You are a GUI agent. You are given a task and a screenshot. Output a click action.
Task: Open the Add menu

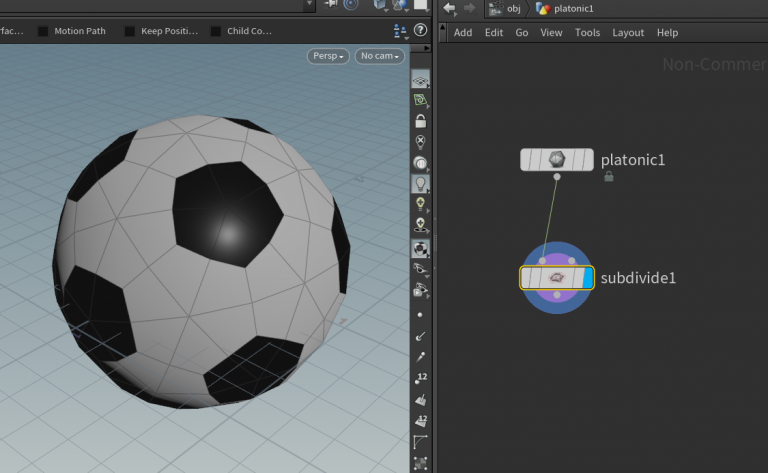[x=463, y=33]
